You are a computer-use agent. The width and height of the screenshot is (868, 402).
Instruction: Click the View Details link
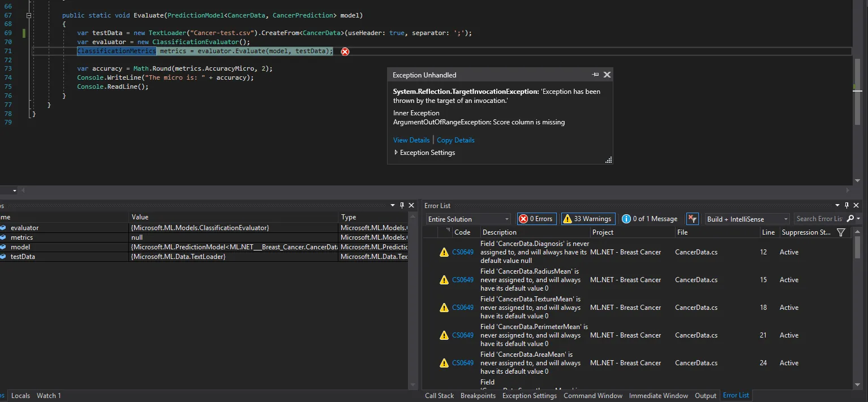pyautogui.click(x=411, y=140)
